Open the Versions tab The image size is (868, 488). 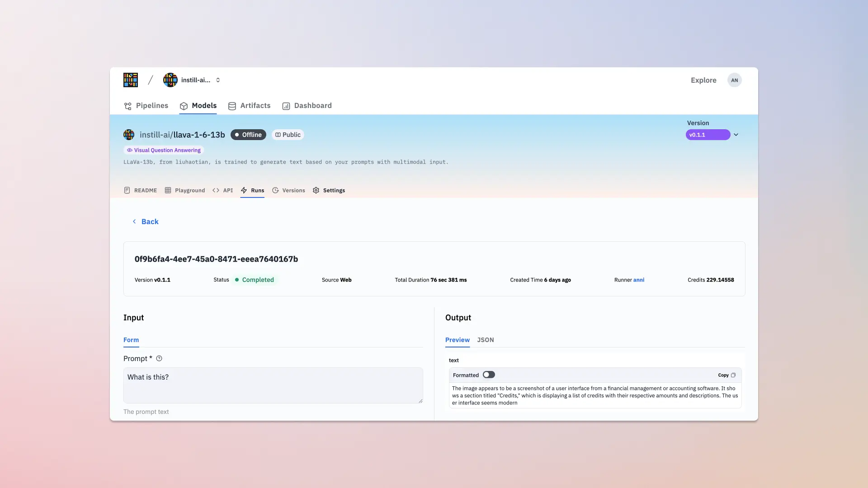click(x=288, y=190)
